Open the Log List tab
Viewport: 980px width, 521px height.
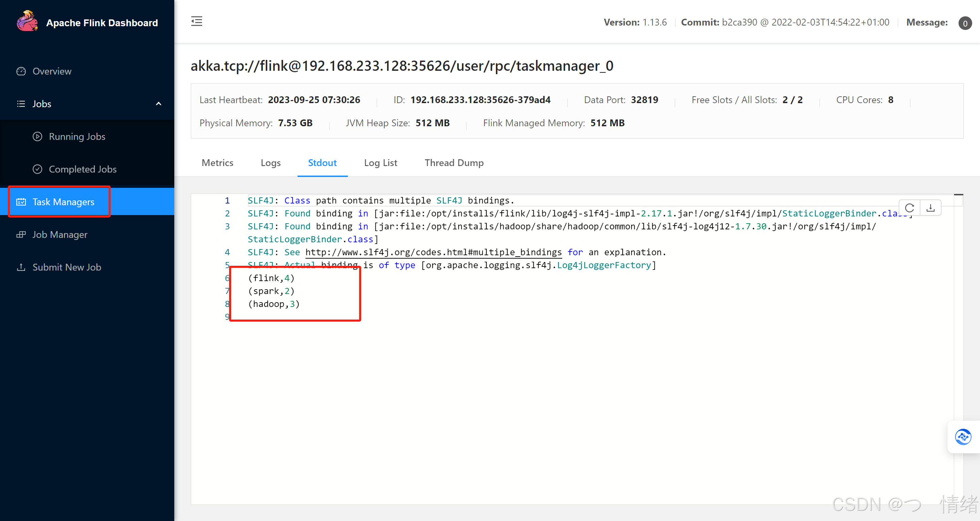coord(381,163)
